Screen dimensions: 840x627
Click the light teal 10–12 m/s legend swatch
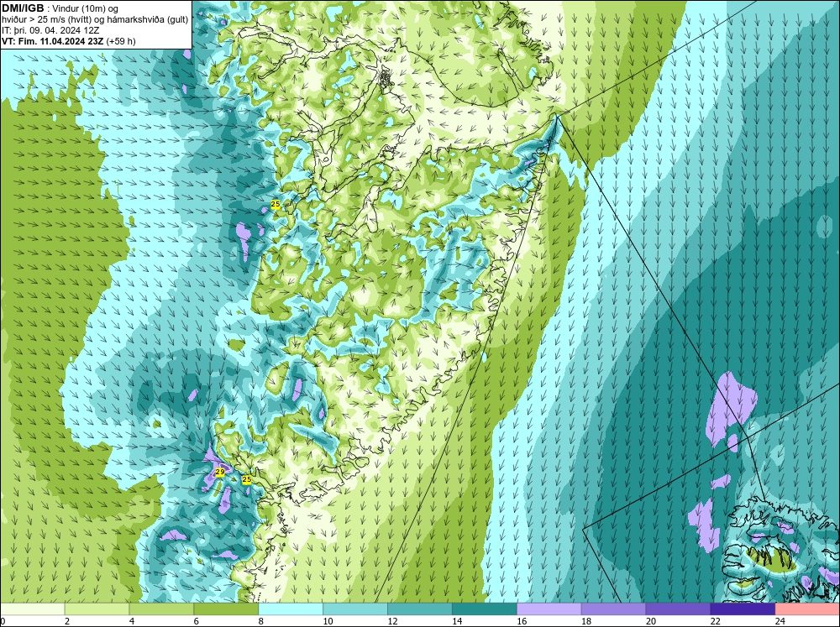(x=355, y=609)
